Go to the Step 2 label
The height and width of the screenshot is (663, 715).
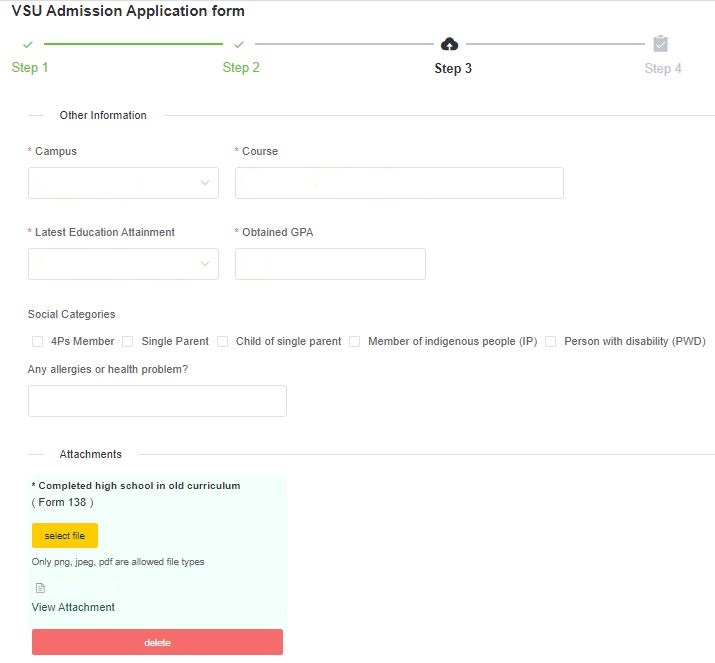click(x=241, y=67)
